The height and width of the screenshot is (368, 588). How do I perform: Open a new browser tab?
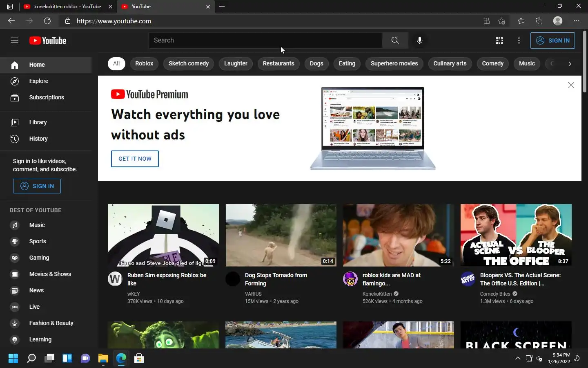click(222, 7)
